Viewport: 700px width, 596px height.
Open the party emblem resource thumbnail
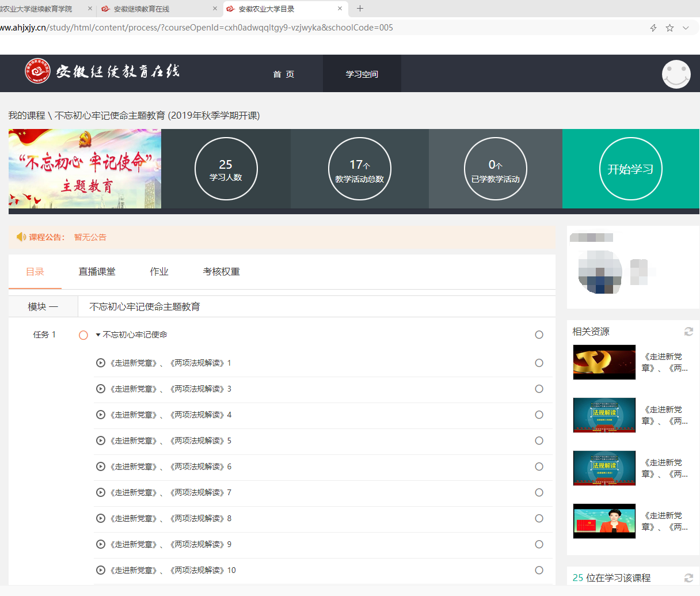(604, 362)
